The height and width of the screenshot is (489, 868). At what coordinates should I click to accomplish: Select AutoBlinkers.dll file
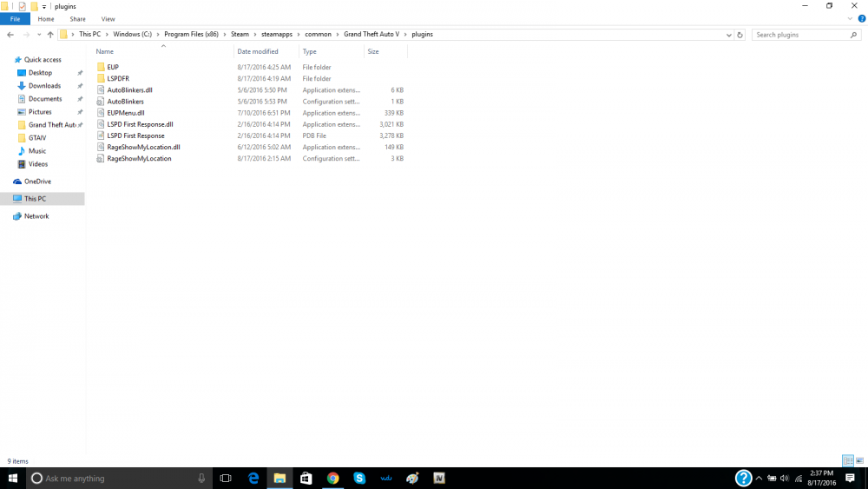click(x=129, y=89)
